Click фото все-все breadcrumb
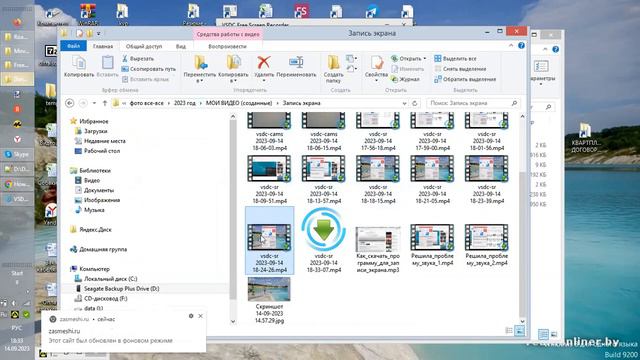Image resolution: width=640 pixels, height=360 pixels. 147,103
